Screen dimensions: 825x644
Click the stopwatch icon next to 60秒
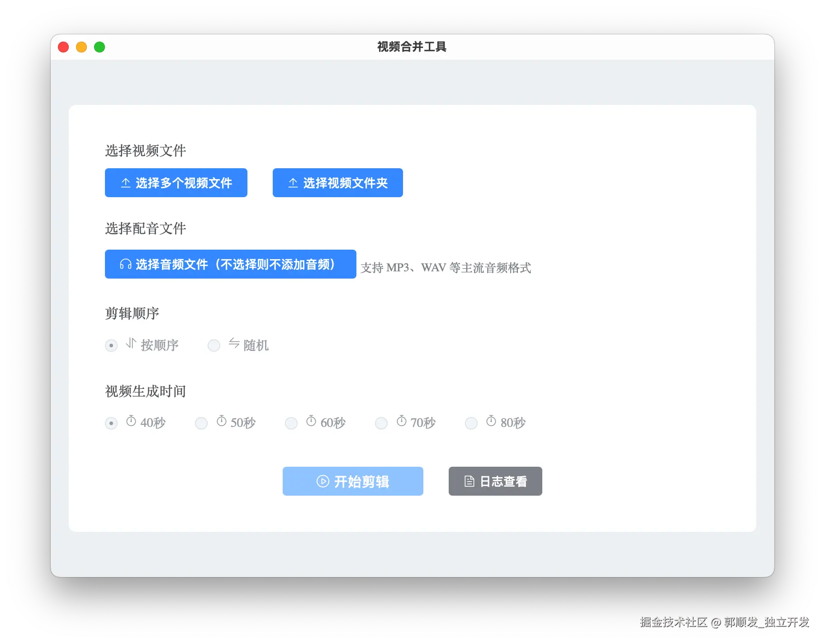311,422
